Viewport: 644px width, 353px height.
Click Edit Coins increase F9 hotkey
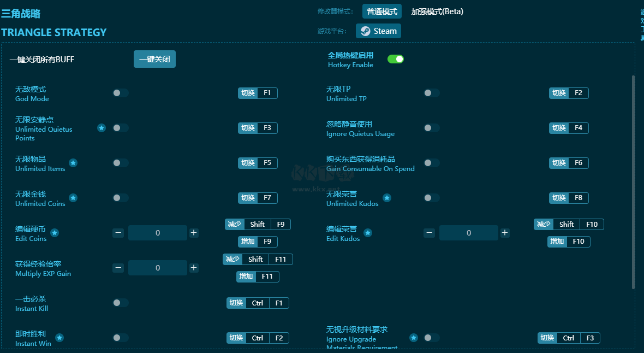(x=258, y=242)
